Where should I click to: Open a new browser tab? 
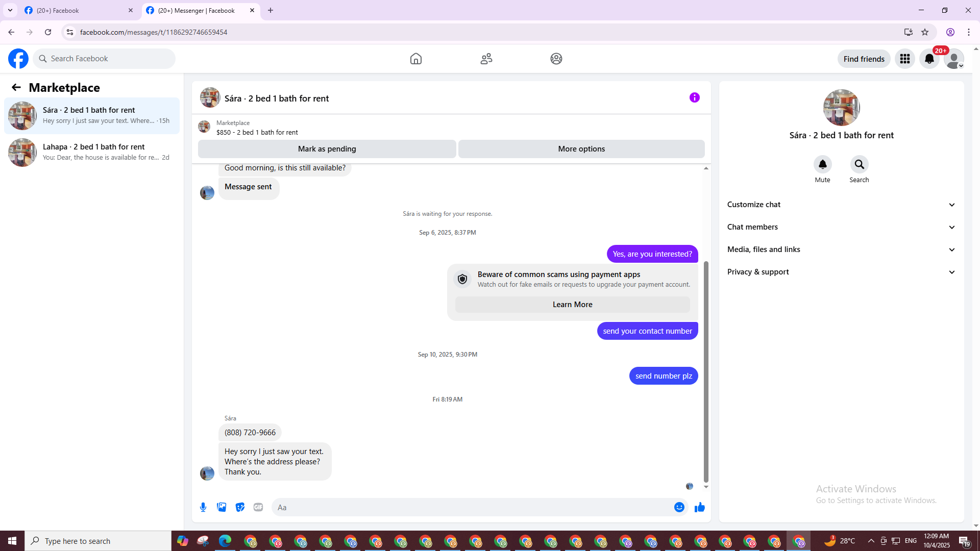271,10
